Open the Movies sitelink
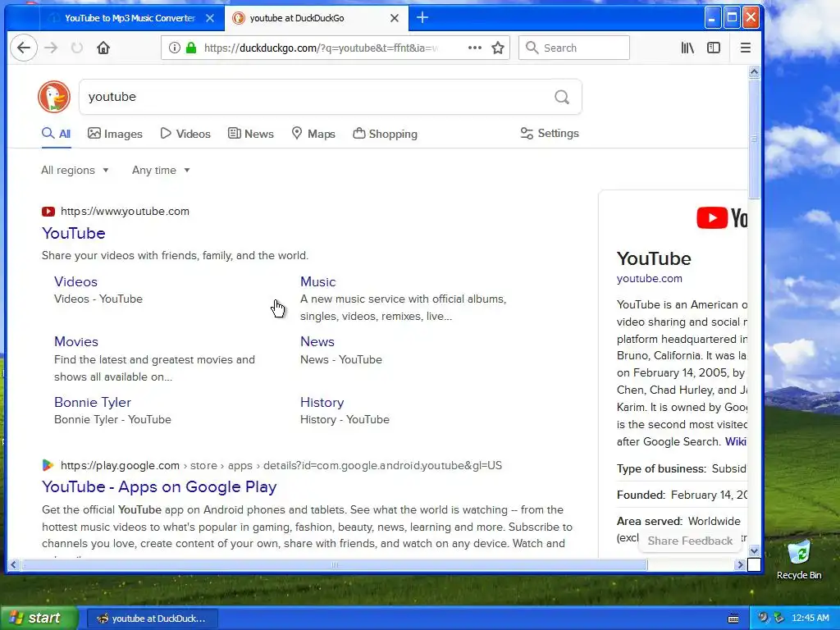Image resolution: width=840 pixels, height=630 pixels. (x=76, y=342)
